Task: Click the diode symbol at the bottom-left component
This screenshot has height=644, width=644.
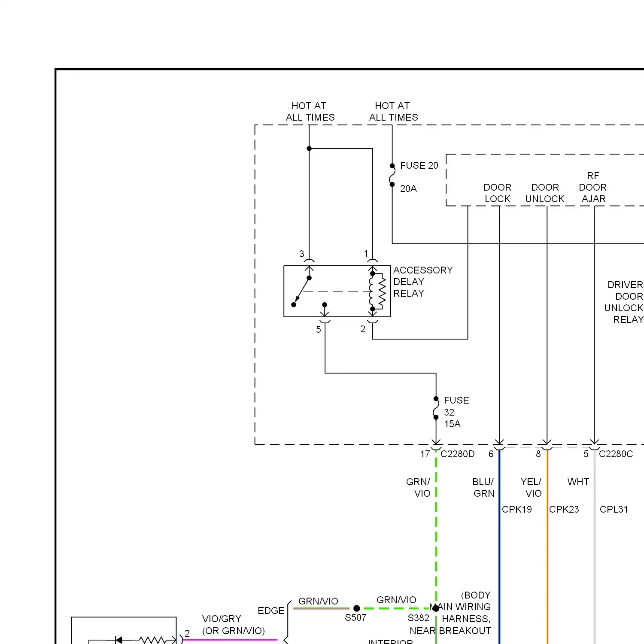Action: click(119, 640)
